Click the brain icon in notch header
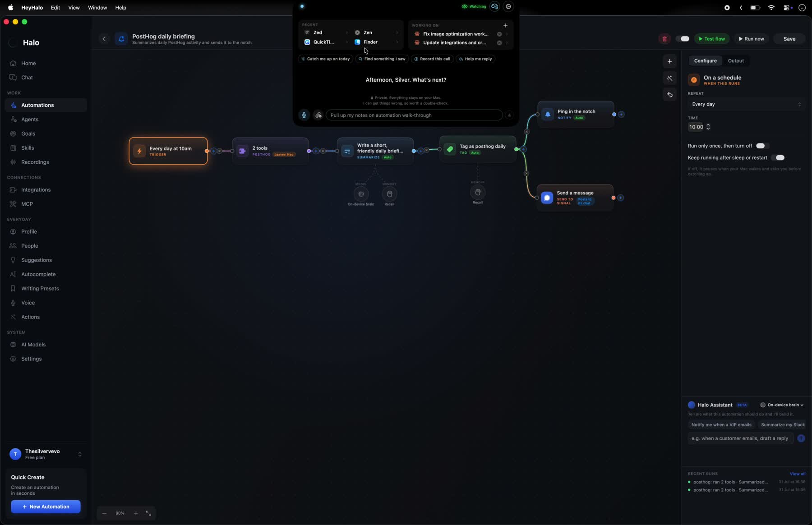Viewport: 812px width, 525px height. click(x=495, y=7)
